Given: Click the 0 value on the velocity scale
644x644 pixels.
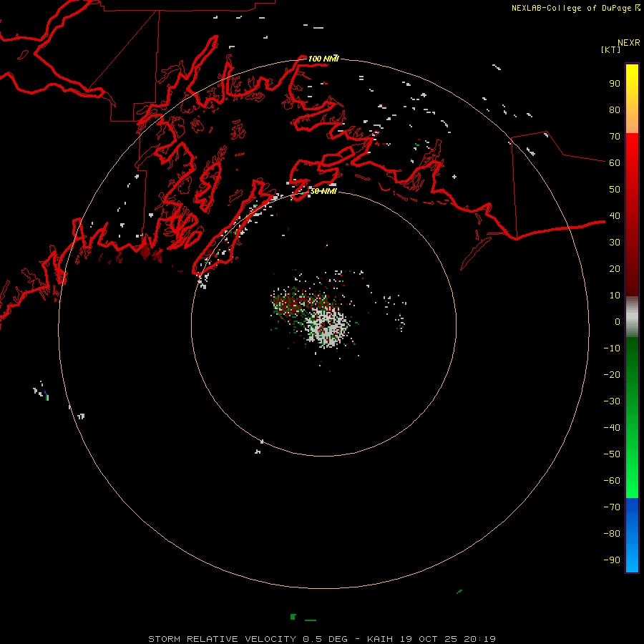Looking at the screenshot, I should [618, 321].
